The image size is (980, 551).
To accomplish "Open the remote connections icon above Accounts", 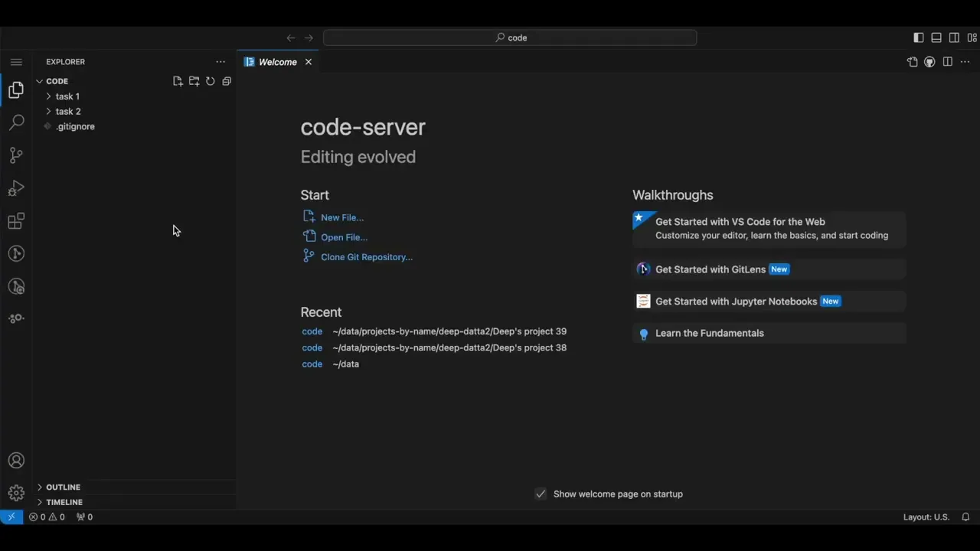I will [x=16, y=318].
